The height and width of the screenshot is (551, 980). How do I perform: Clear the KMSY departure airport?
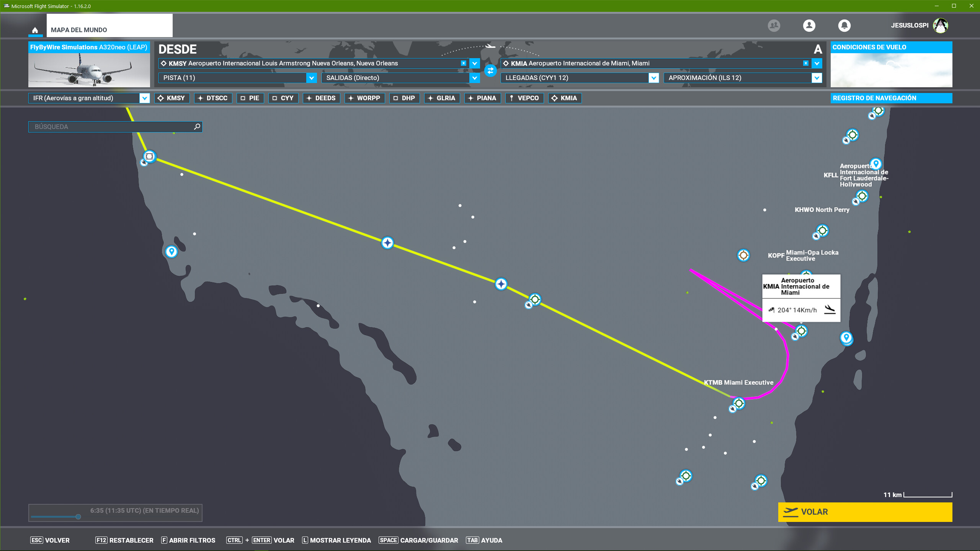pyautogui.click(x=463, y=64)
